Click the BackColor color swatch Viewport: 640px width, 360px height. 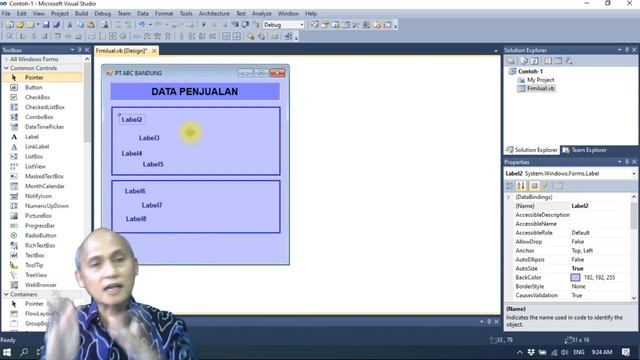(575, 278)
